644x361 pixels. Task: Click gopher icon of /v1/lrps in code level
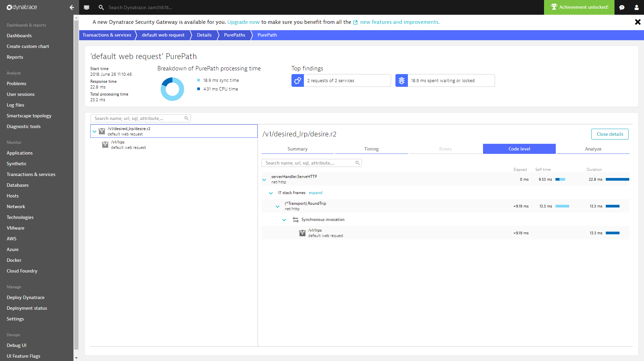click(302, 233)
